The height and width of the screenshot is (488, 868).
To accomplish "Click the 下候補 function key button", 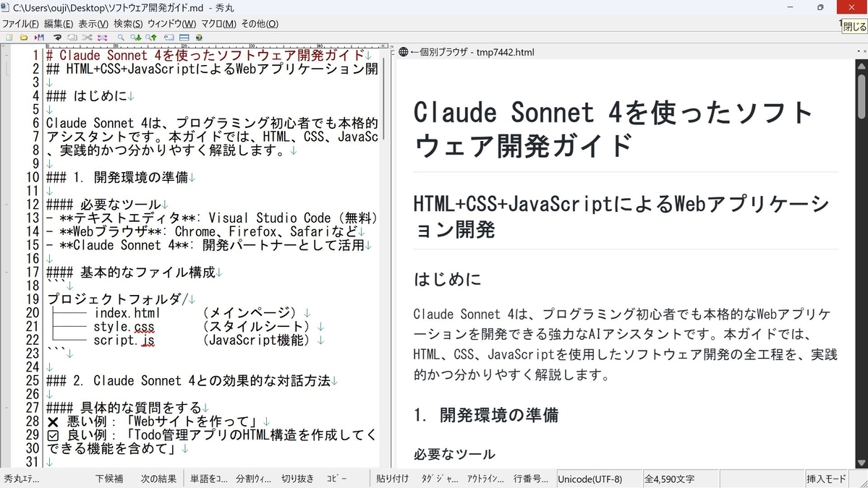I will click(x=110, y=479).
